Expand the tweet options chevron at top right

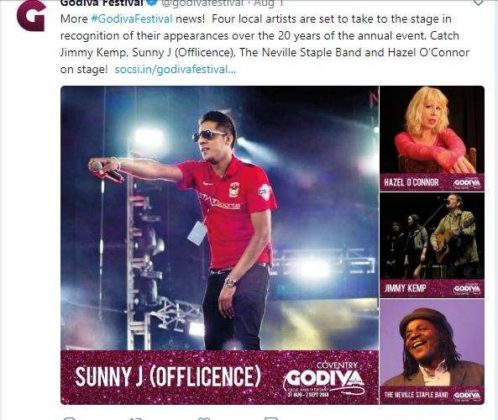coord(478,3)
